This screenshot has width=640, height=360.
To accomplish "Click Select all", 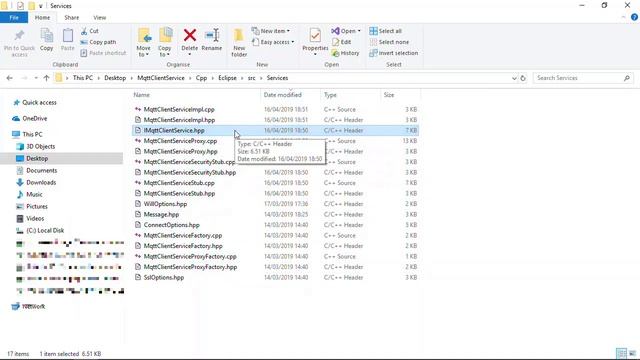I will [386, 31].
